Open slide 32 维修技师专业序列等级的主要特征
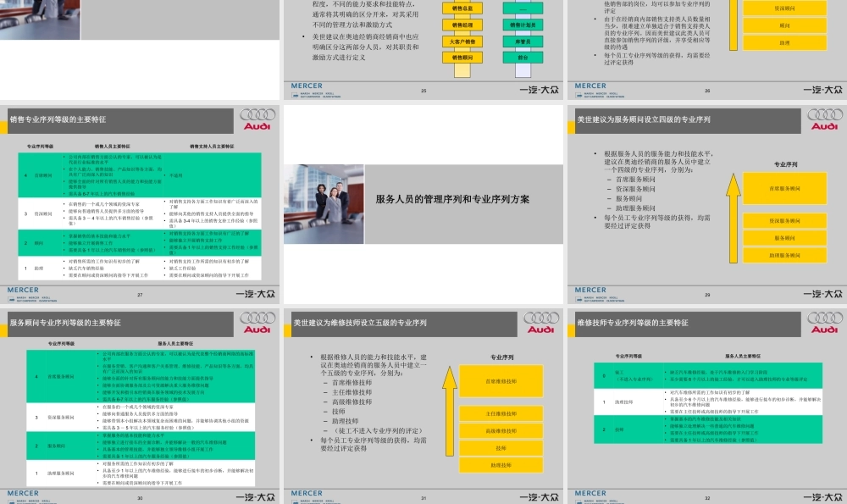Screen dimensions: 847x504 click(707, 406)
